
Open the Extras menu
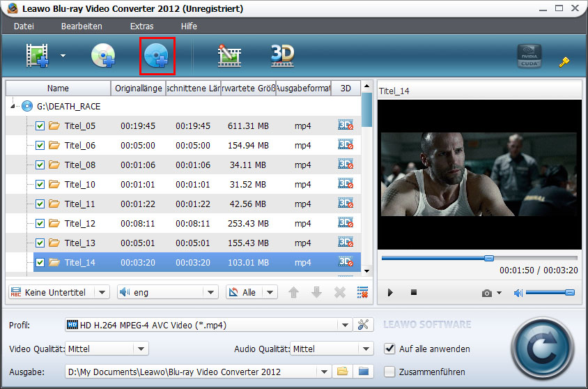tap(141, 26)
